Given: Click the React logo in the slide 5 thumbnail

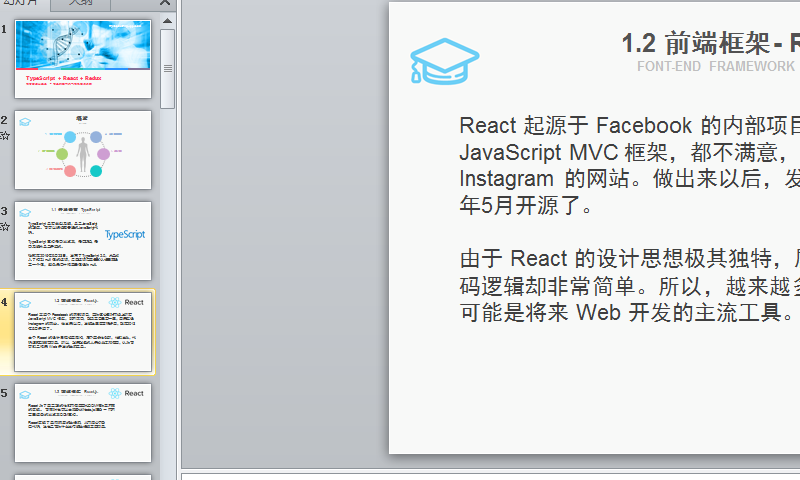Looking at the screenshot, I should click(x=127, y=393).
